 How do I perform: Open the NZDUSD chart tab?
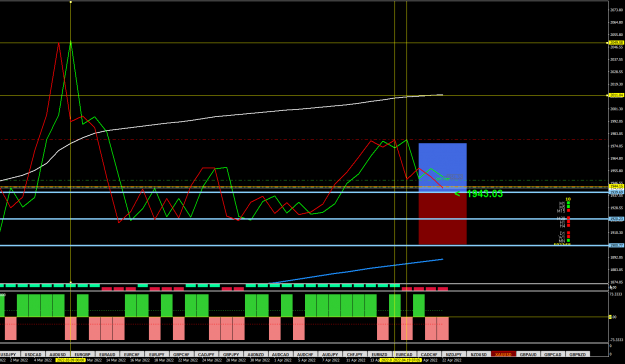[478, 354]
